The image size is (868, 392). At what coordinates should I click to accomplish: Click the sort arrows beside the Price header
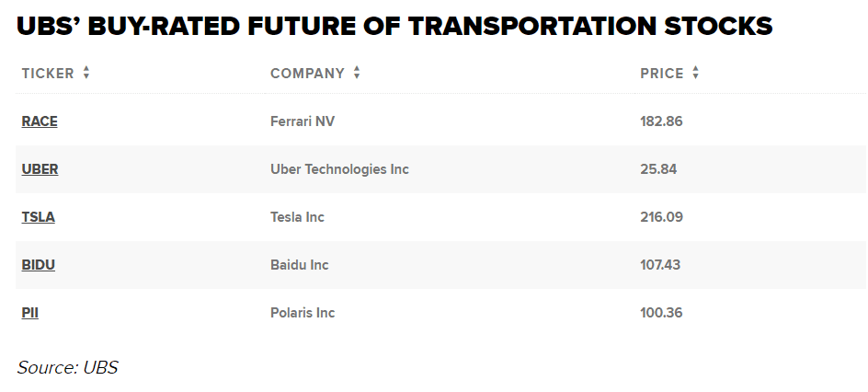pos(696,74)
